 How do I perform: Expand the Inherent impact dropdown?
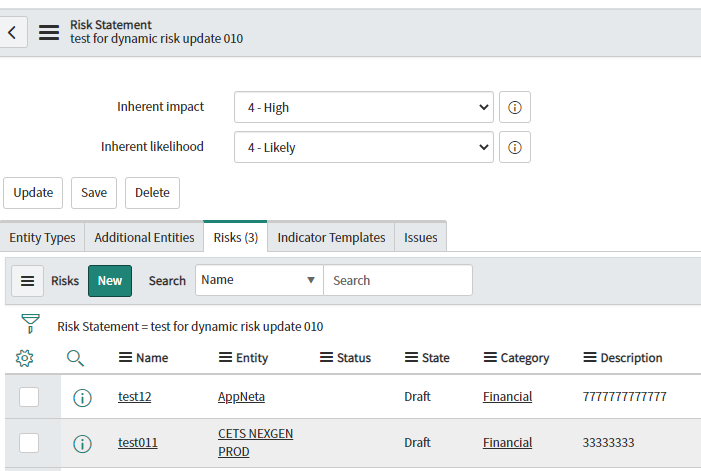(x=363, y=107)
